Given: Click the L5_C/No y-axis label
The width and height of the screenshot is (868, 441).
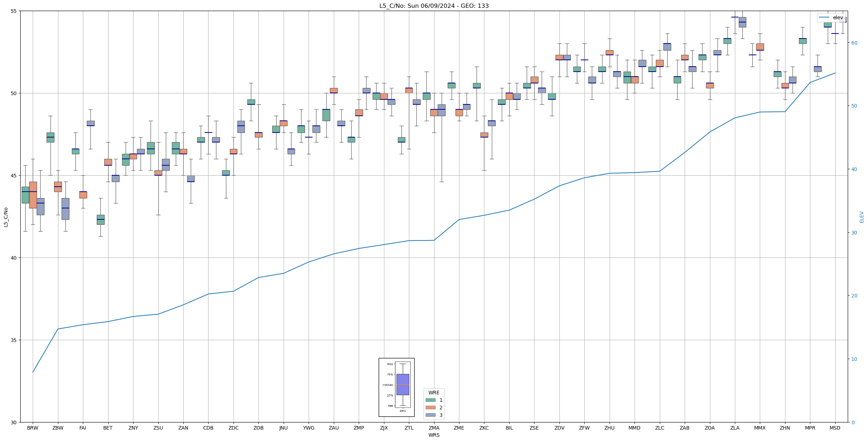Looking at the screenshot, I should coord(6,217).
